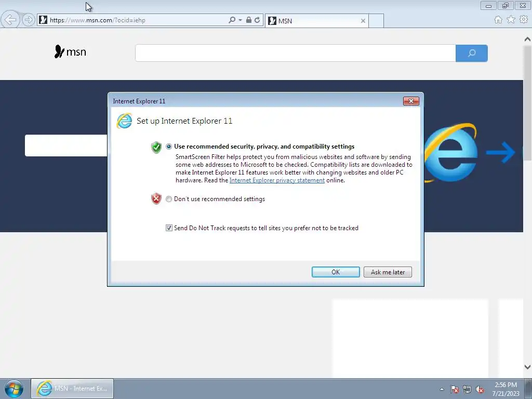Click the browser Forward arrow button

(x=29, y=20)
